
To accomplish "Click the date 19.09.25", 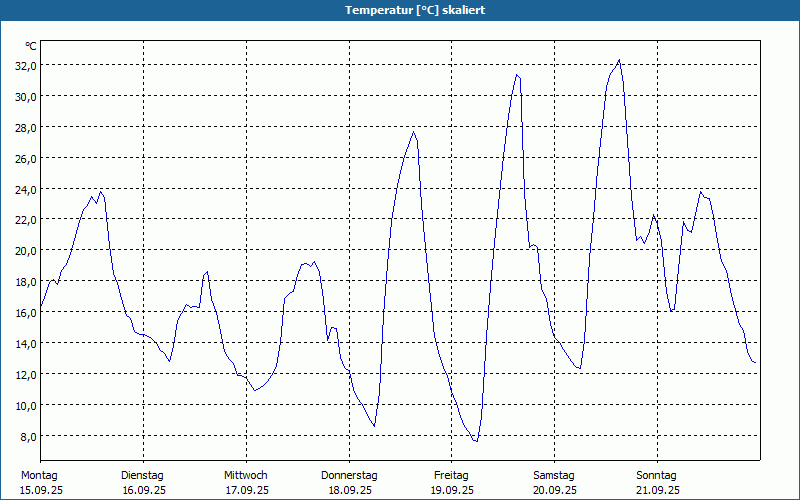I will click(x=453, y=491).
